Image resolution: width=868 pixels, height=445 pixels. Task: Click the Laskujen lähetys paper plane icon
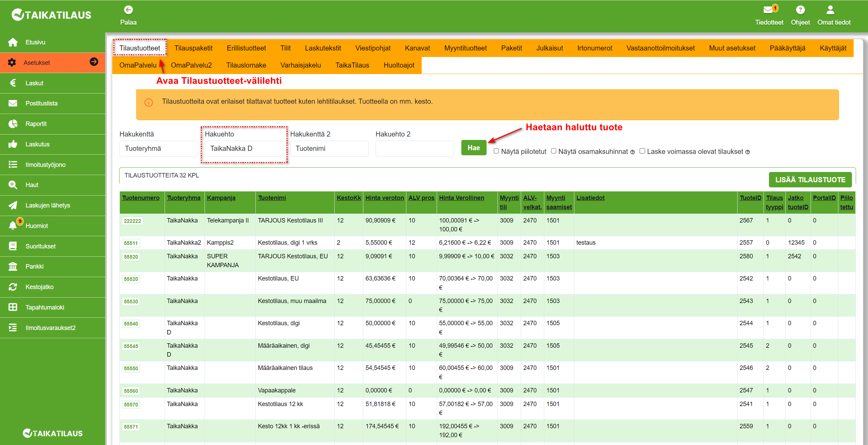(13, 205)
